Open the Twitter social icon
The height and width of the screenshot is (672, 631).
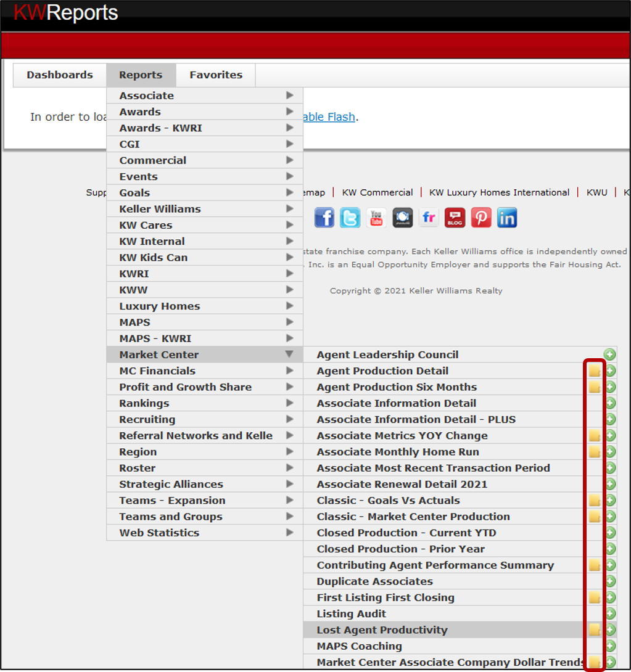pos(350,218)
